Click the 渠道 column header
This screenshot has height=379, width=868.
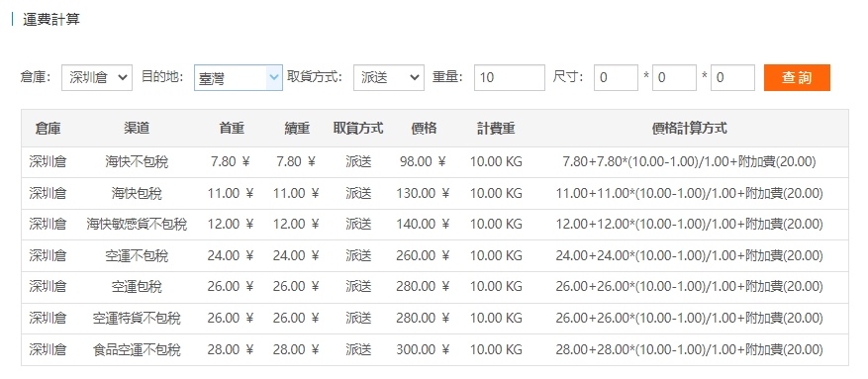tap(137, 129)
